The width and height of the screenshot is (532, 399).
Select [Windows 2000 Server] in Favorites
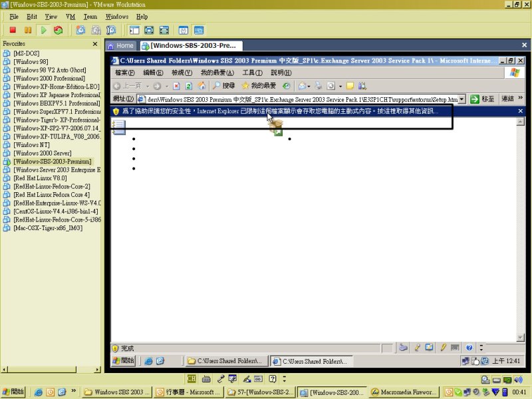click(x=43, y=153)
